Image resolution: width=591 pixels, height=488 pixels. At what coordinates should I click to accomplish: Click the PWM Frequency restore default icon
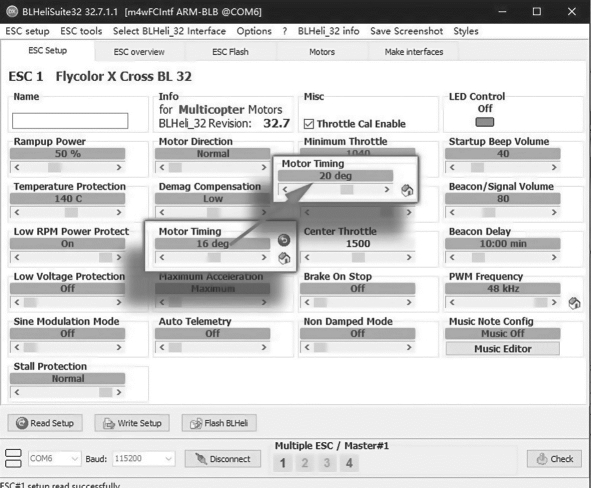click(x=574, y=303)
